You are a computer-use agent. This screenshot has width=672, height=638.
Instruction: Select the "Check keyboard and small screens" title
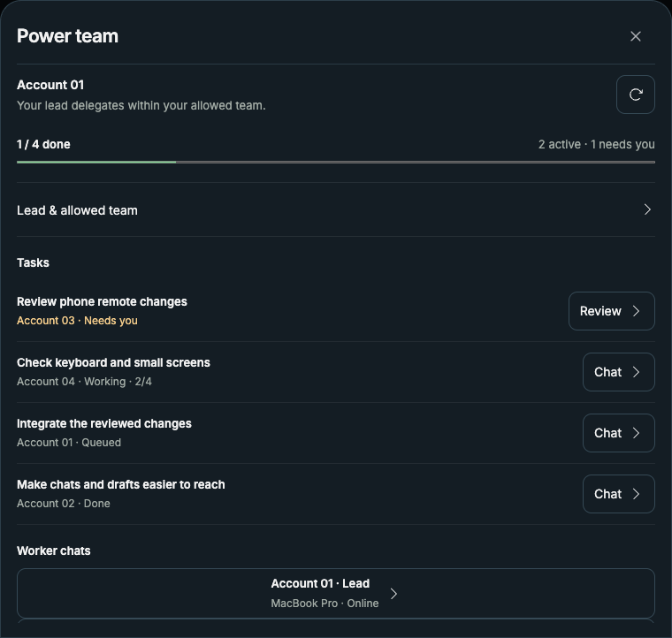point(113,362)
